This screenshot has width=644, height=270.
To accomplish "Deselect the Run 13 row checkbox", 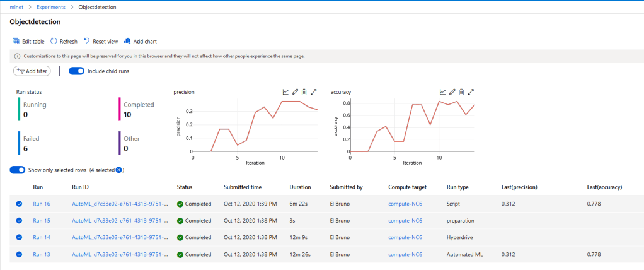I will pos(19,254).
